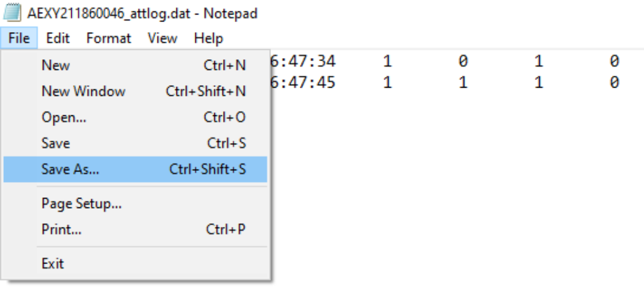644x295 pixels.
Task: Open Page Setup... from the menu
Action: tap(81, 204)
